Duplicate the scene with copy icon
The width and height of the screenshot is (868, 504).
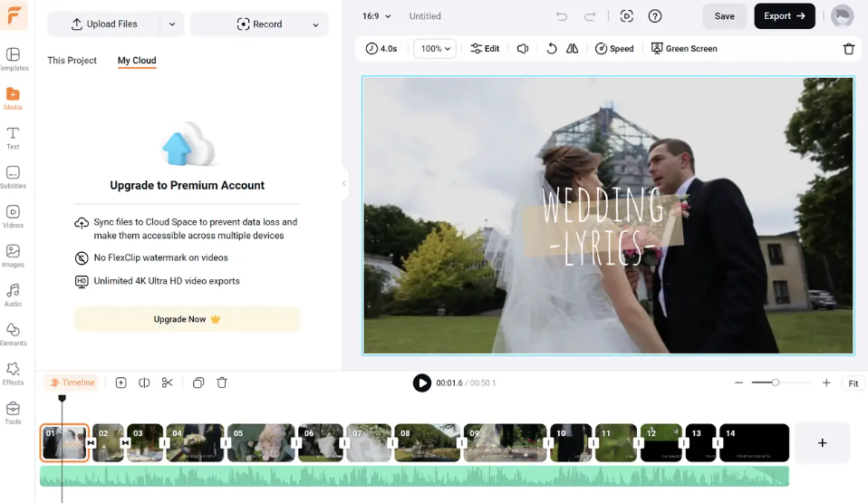pos(198,383)
